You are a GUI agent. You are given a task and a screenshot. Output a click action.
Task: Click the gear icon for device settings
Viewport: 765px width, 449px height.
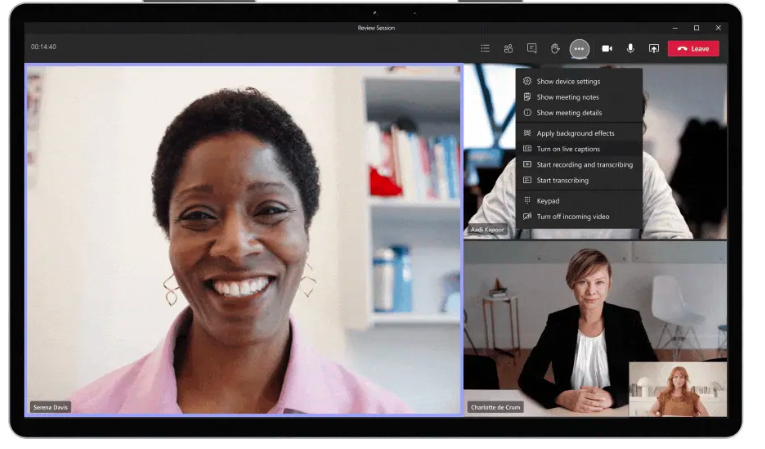tap(527, 81)
